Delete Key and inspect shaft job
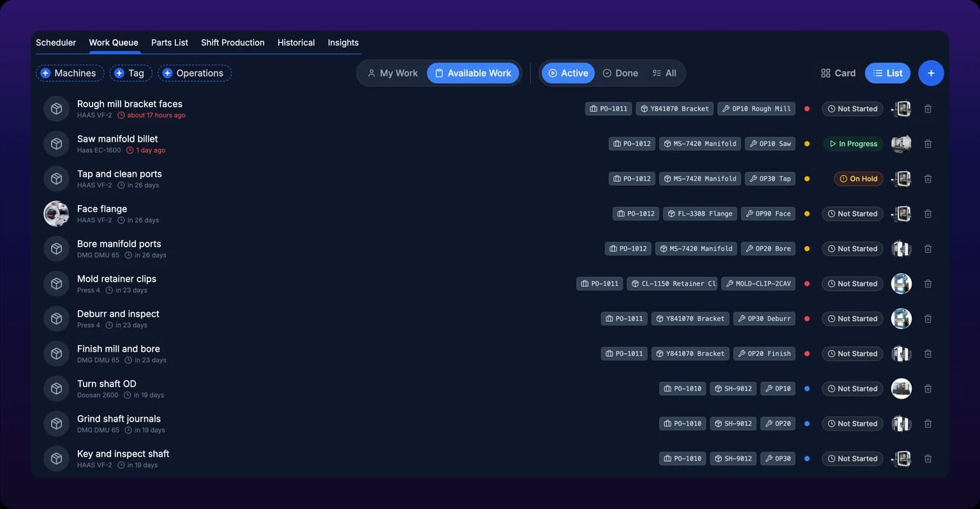This screenshot has height=509, width=980. [x=928, y=459]
